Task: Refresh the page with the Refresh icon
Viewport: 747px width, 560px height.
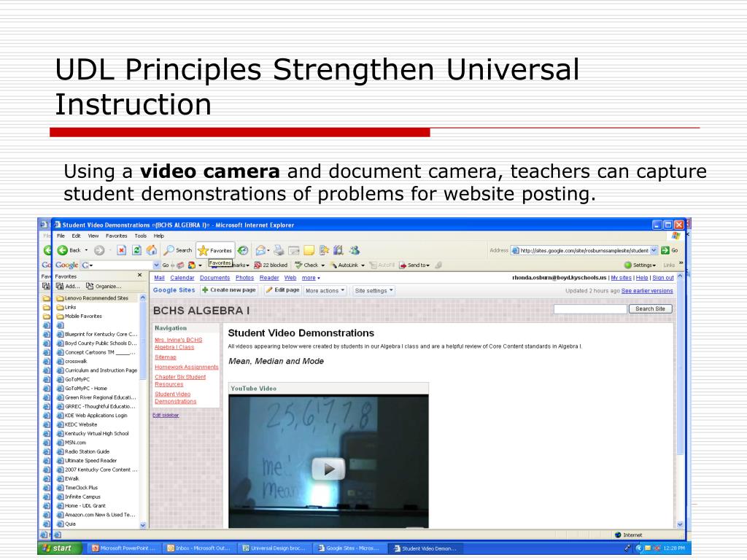Action: (x=136, y=250)
